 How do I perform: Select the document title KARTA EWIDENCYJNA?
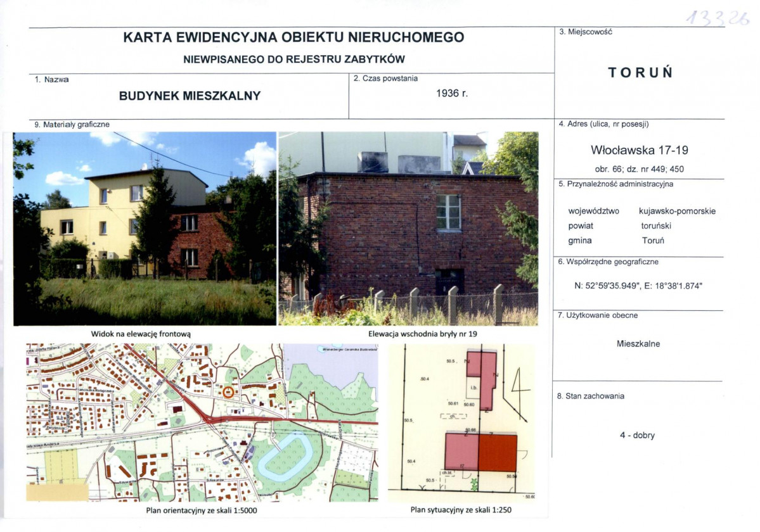coord(292,38)
